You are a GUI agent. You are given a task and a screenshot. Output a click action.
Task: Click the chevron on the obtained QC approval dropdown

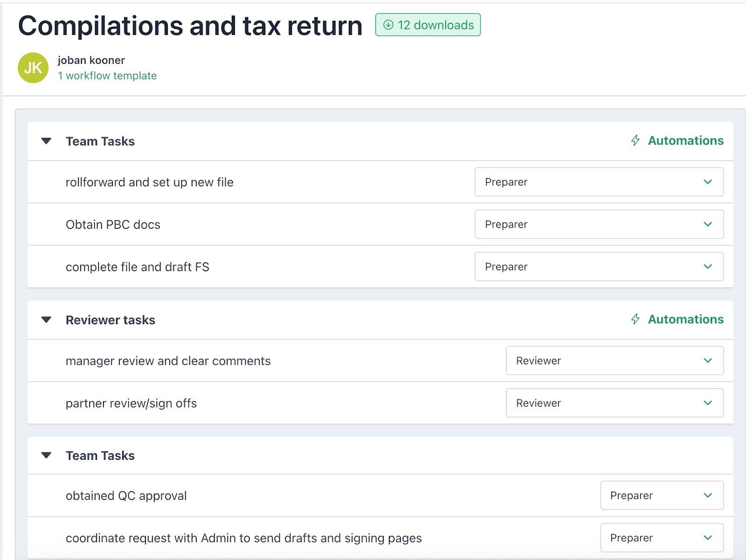click(x=708, y=495)
